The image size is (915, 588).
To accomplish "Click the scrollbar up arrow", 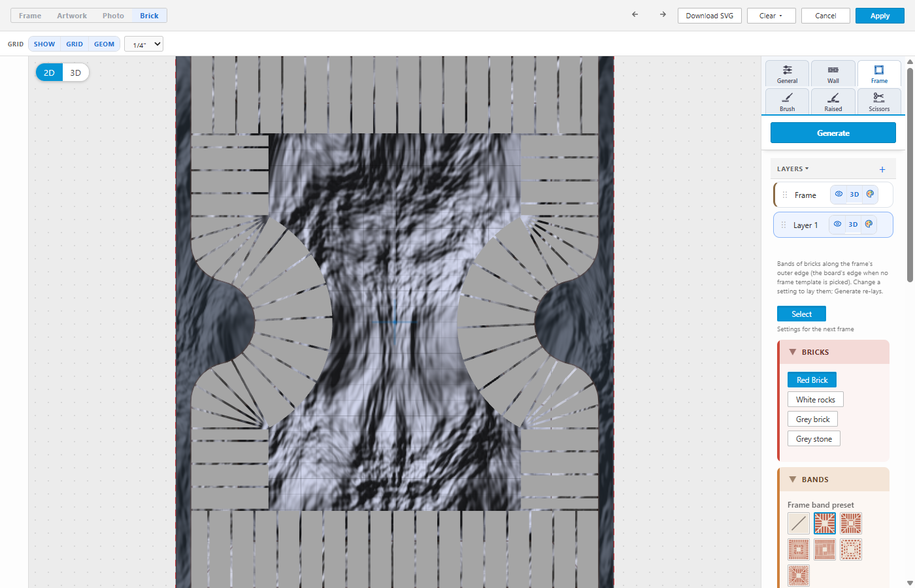I will tap(910, 61).
